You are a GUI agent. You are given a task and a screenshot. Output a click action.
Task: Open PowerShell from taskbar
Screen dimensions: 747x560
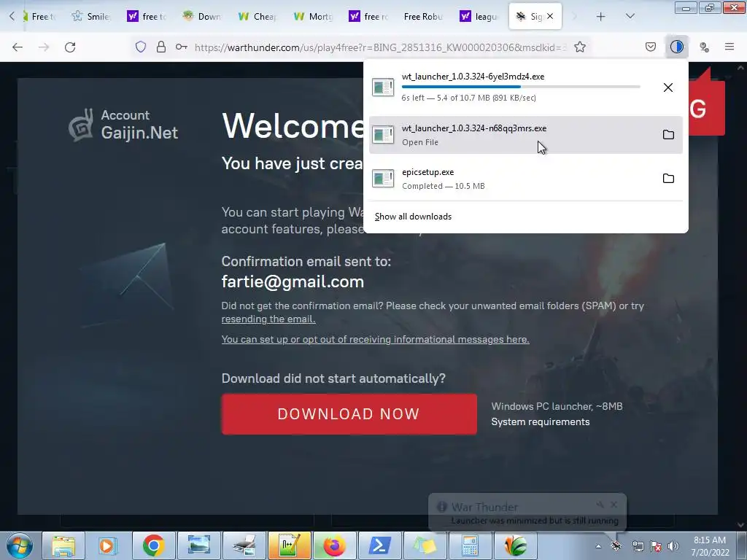pyautogui.click(x=379, y=545)
